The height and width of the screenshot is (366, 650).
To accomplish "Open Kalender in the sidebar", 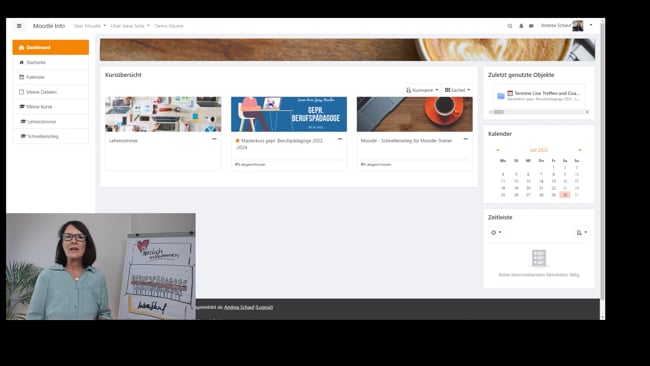I will point(51,77).
